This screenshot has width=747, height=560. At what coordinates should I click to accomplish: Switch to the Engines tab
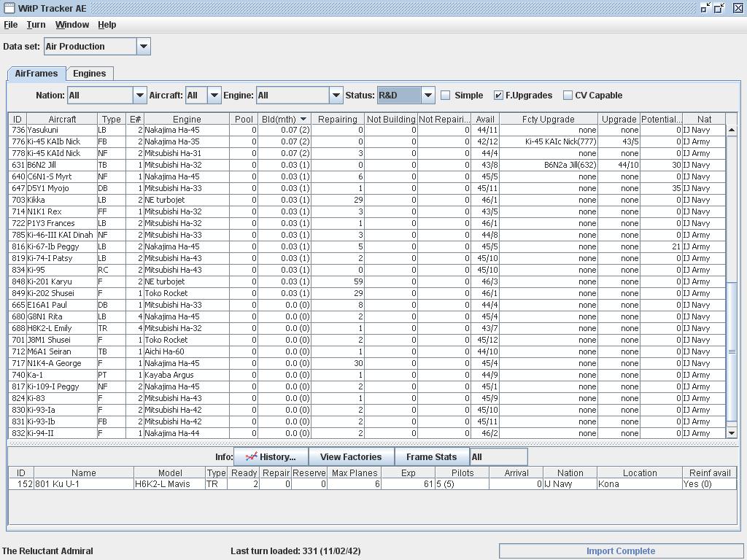point(90,74)
